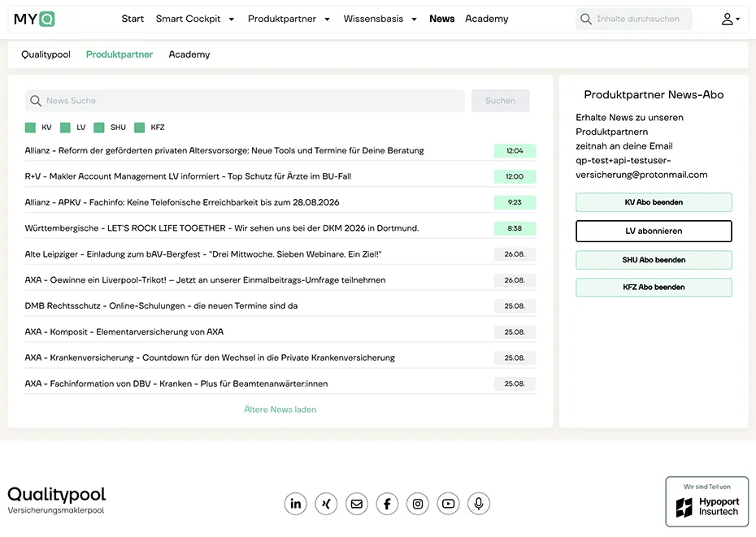
Task: Click KFZ Abo beenden button
Action: coord(654,288)
